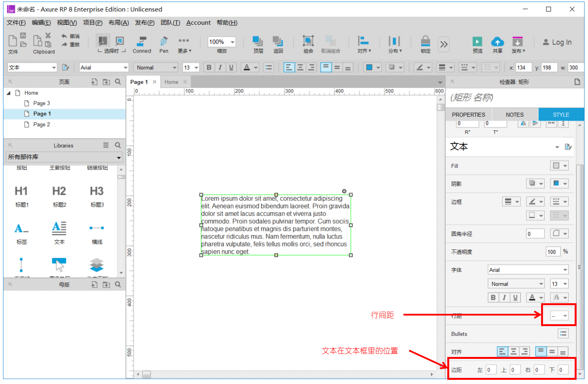Open the Account menu
Screen dimensions: 588x384
pyautogui.click(x=198, y=23)
